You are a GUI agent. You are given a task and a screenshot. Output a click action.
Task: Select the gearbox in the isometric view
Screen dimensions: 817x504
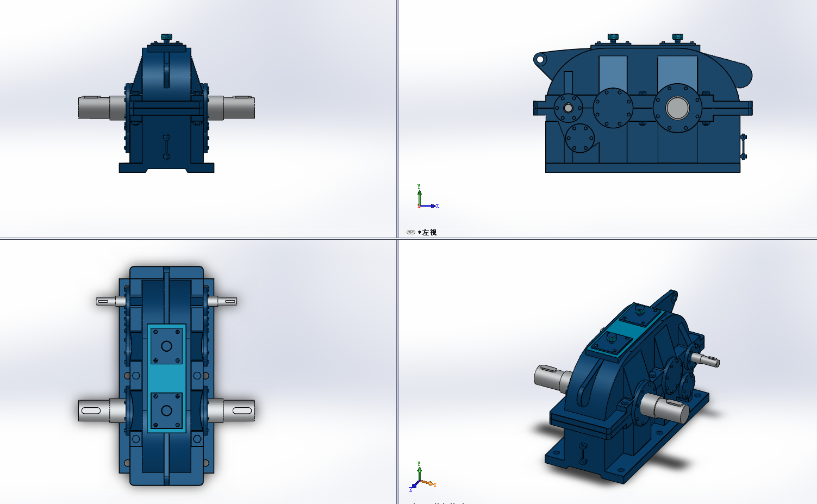point(627,385)
